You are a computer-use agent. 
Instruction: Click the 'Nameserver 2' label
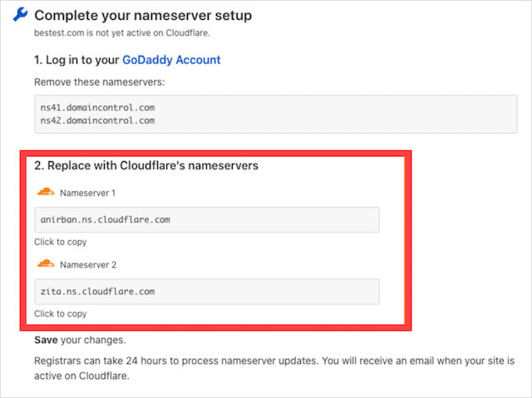pyautogui.click(x=88, y=265)
